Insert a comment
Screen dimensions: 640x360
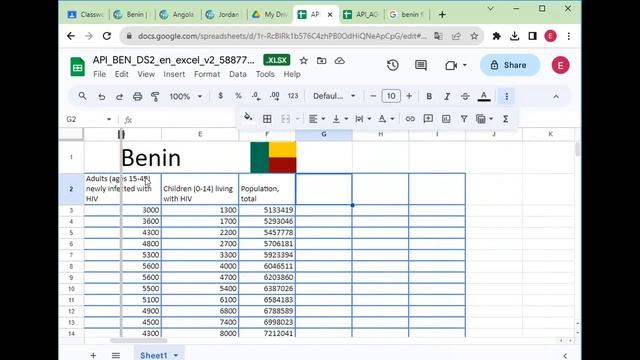pyautogui.click(x=428, y=119)
